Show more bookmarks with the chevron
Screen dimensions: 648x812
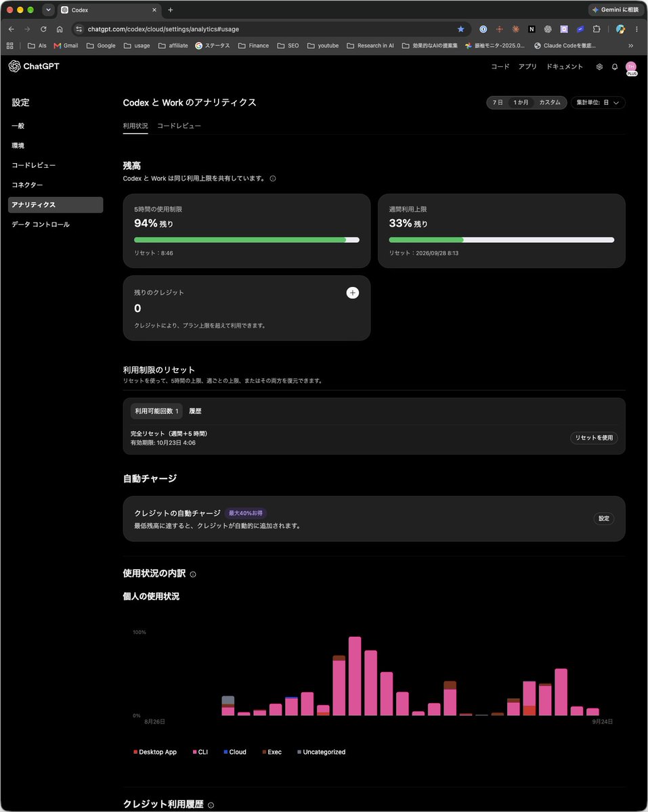tap(631, 45)
